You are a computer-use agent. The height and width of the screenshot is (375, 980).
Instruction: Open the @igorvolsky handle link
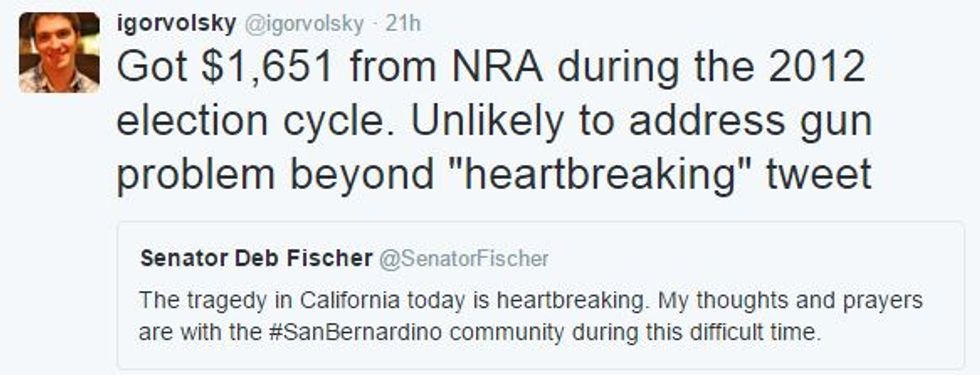pyautogui.click(x=303, y=24)
